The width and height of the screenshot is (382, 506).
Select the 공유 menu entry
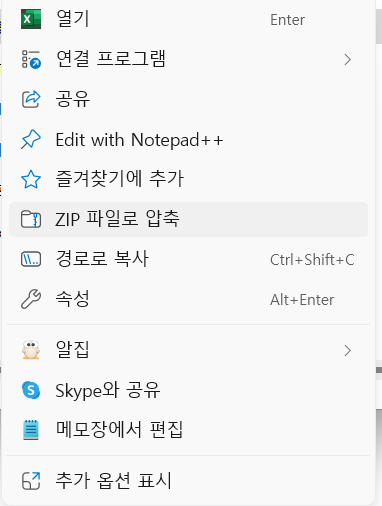pyautogui.click(x=188, y=99)
